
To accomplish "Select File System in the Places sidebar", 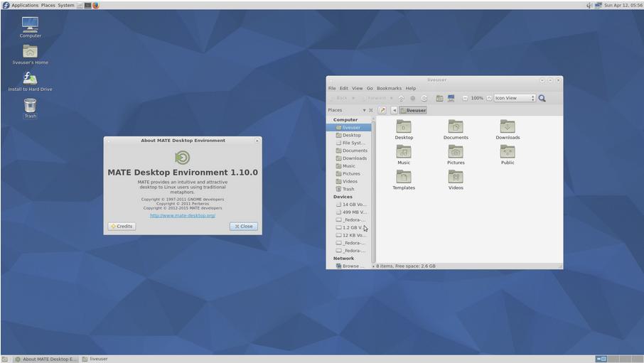I will 349,143.
